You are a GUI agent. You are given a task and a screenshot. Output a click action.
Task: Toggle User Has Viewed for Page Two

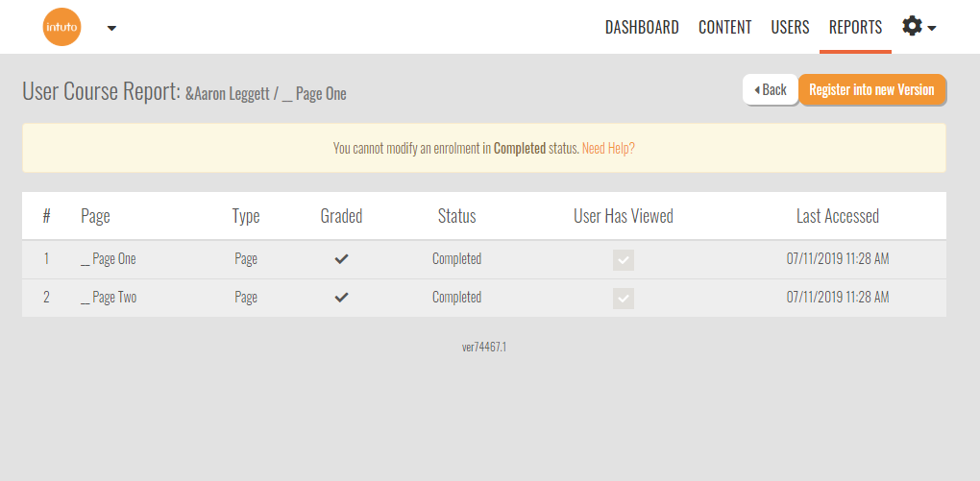624,299
